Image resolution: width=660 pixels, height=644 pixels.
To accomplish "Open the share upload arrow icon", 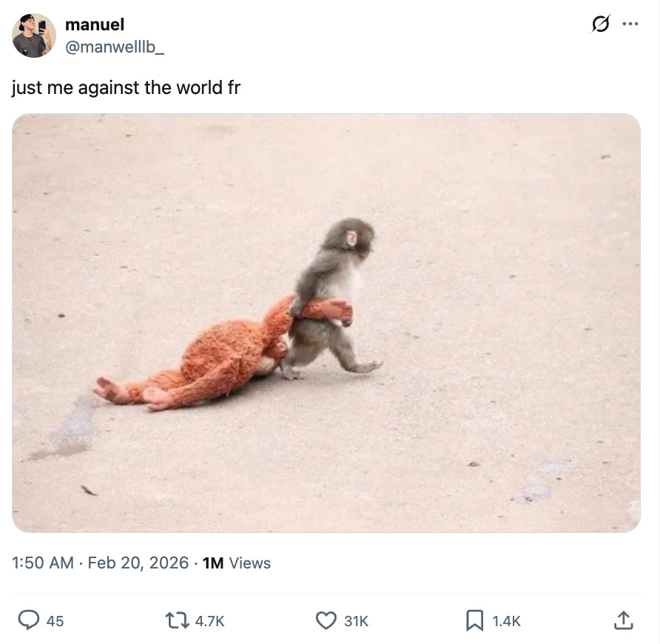I will (624, 620).
